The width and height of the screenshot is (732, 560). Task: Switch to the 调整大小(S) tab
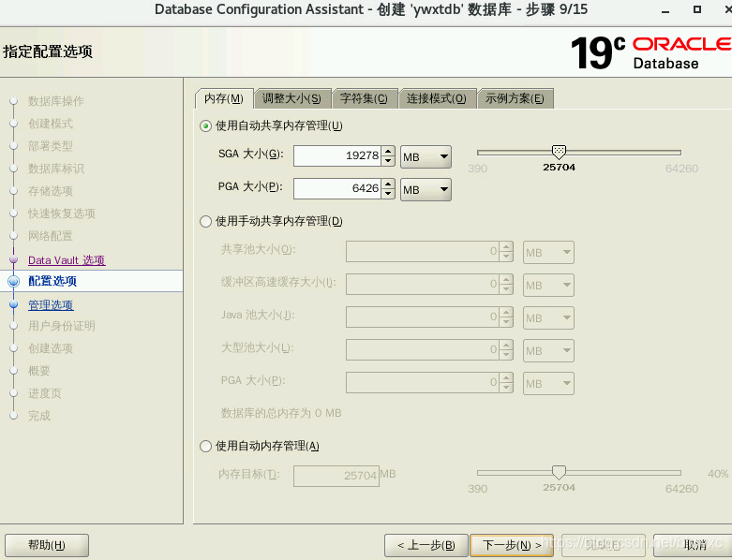pyautogui.click(x=291, y=98)
